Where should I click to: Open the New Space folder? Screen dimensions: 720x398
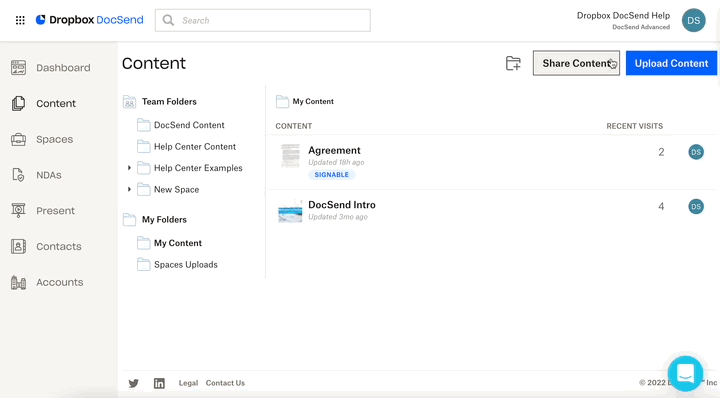pos(176,190)
